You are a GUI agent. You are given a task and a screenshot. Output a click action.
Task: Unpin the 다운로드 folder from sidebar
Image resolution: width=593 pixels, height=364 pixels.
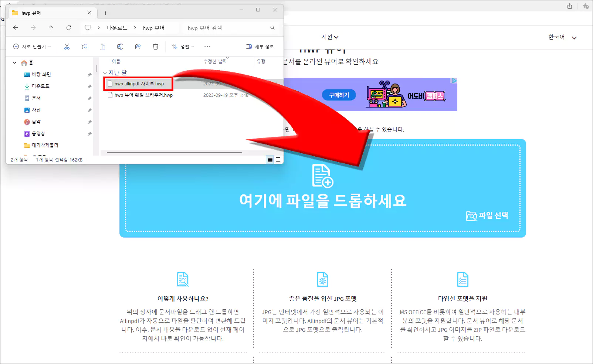90,86
